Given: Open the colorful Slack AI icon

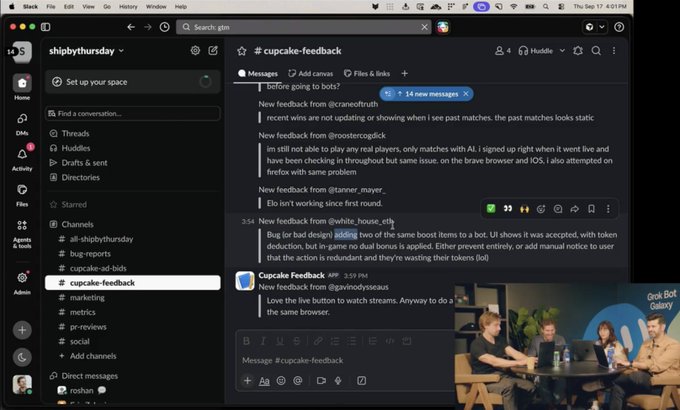Looking at the screenshot, I should 443,27.
